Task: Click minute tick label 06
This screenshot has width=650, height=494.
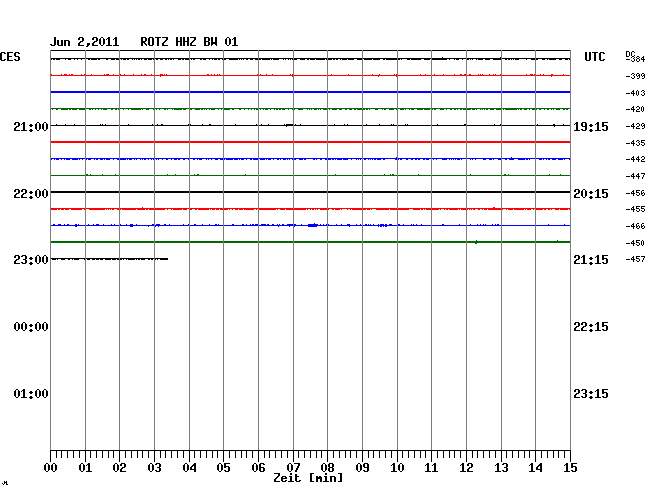Action: click(258, 467)
